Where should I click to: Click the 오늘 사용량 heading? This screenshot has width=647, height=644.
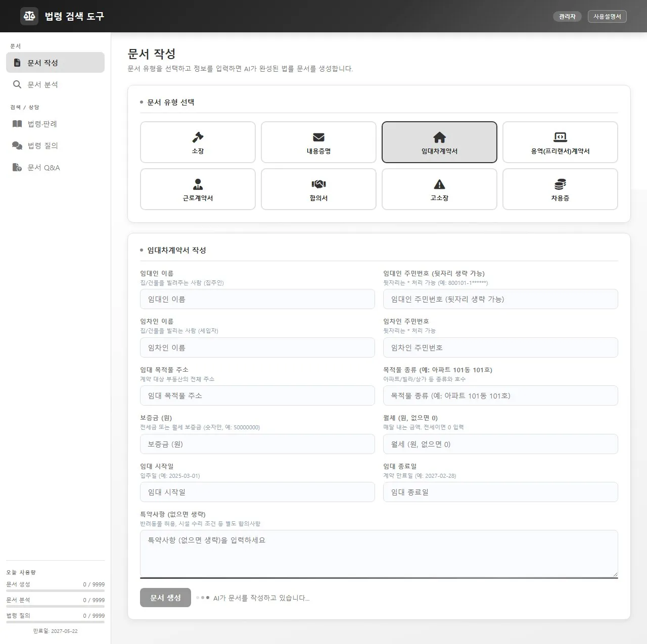click(21, 572)
